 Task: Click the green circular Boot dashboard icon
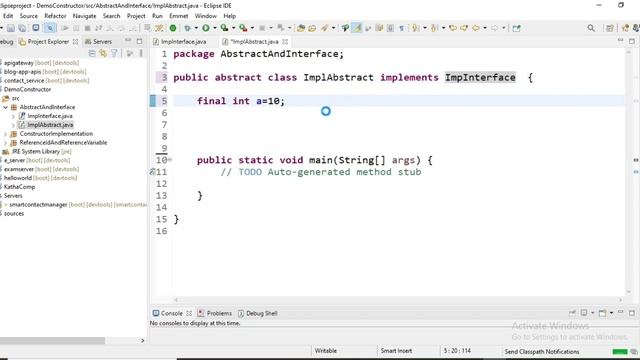(173, 28)
